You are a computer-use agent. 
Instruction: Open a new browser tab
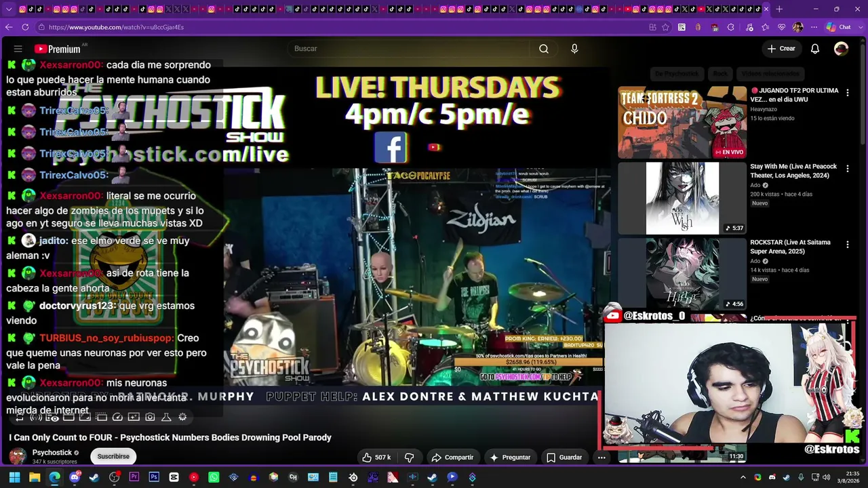point(779,9)
